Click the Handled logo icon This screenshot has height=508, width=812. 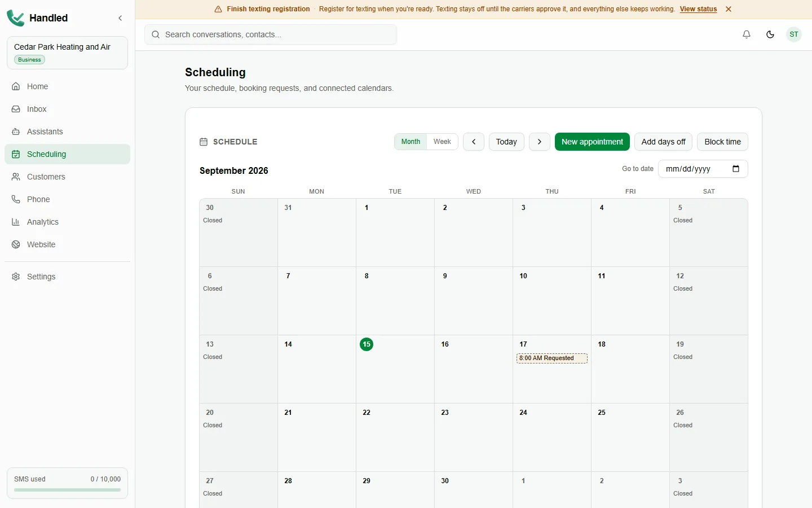(16, 18)
